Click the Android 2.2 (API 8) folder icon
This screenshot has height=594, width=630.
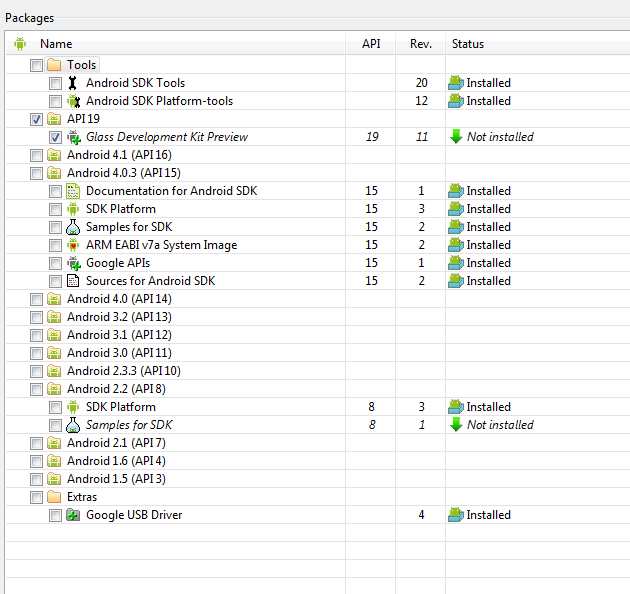[54, 389]
